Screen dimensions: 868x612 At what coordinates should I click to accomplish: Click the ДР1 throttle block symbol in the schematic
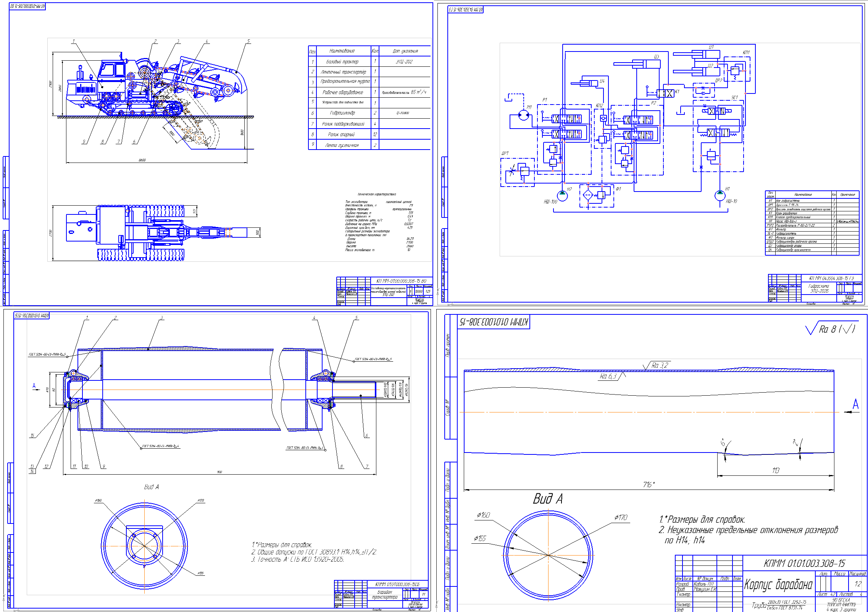point(518,172)
